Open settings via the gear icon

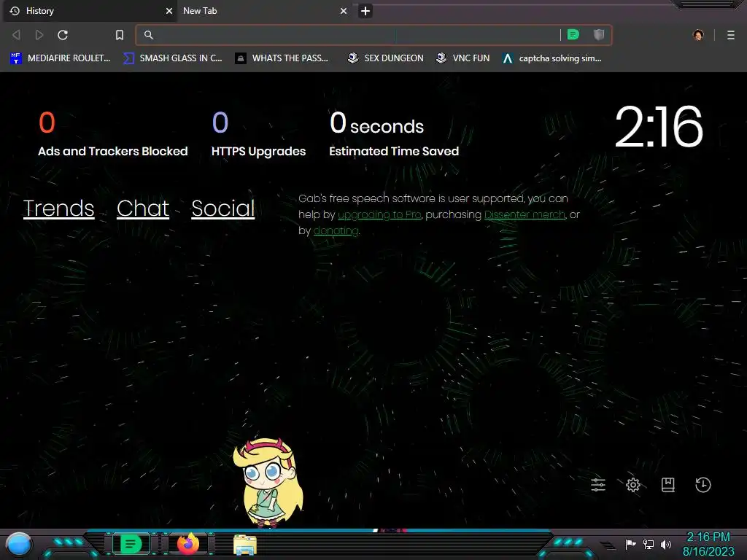[x=632, y=485]
